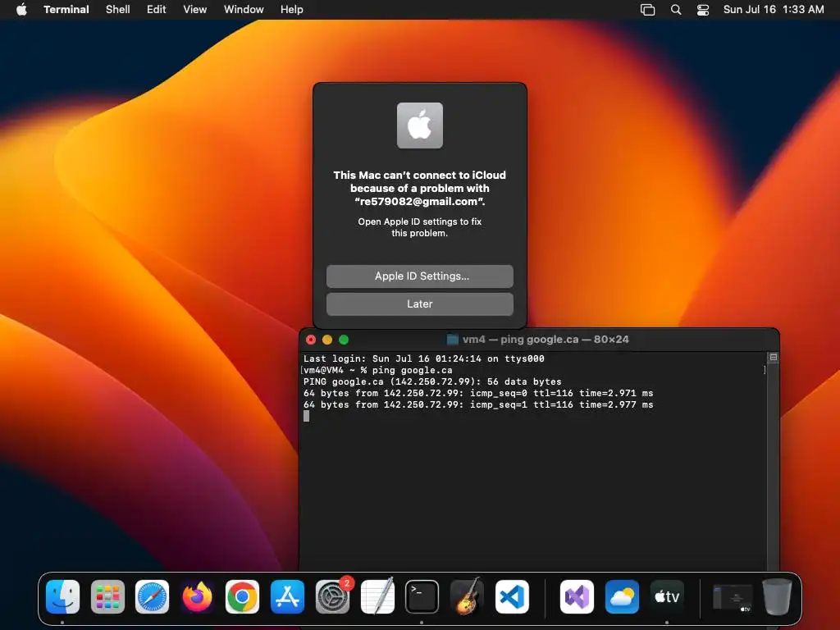Image resolution: width=840 pixels, height=630 pixels.
Task: Launch Firefox from the Dock
Action: (197, 596)
